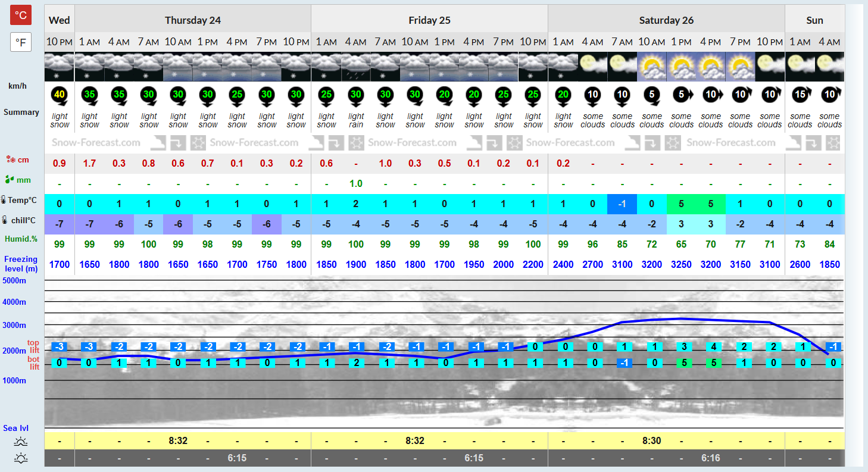Click Saturday 1 PM partly sunny weather icon
Viewport: 868px width, 472px height.
coord(681,67)
